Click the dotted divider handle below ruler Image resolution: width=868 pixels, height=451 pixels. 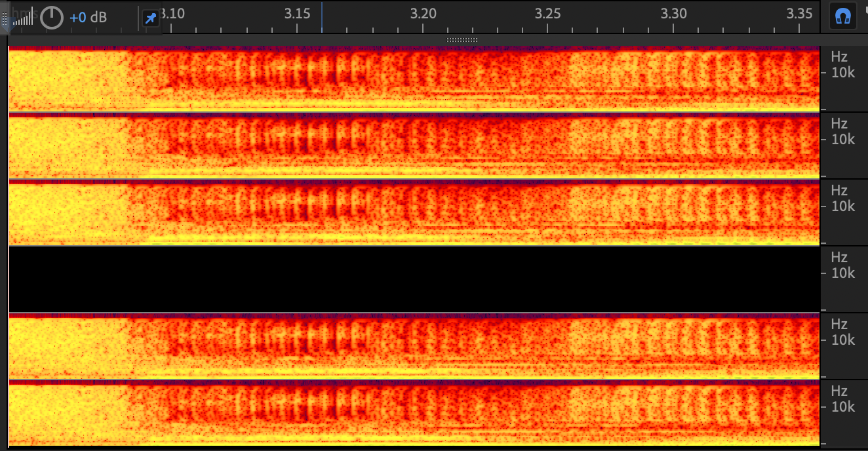pyautogui.click(x=462, y=40)
